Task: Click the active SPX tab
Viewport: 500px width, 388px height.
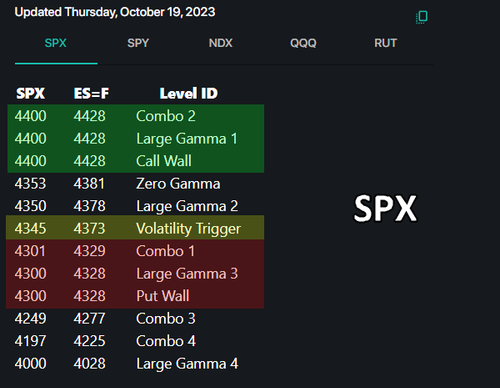Action: click(56, 43)
